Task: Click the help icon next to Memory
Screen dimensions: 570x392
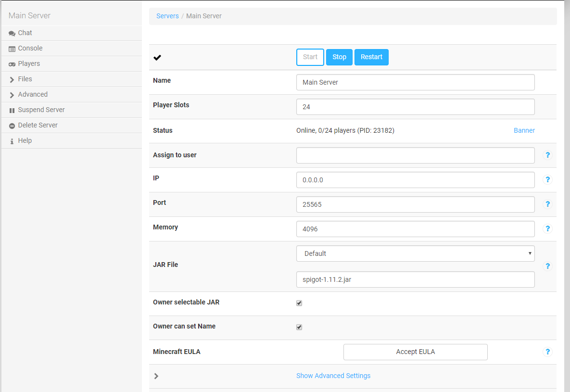Action: click(547, 229)
